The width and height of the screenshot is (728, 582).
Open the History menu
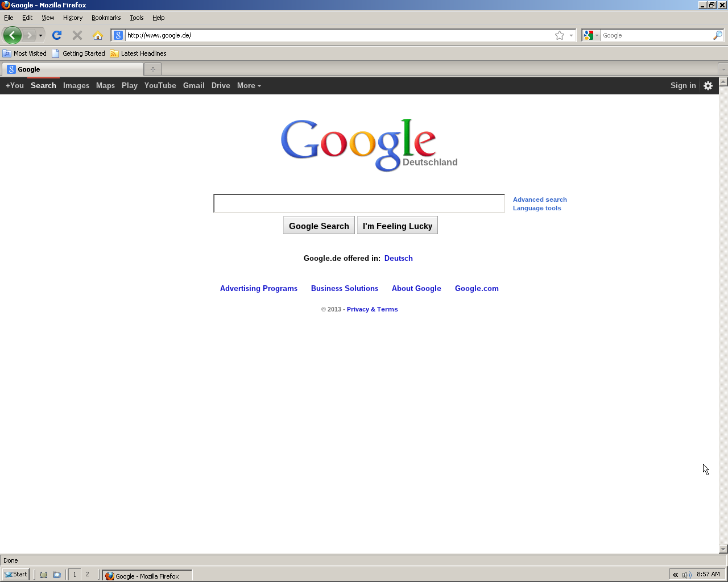coord(73,18)
